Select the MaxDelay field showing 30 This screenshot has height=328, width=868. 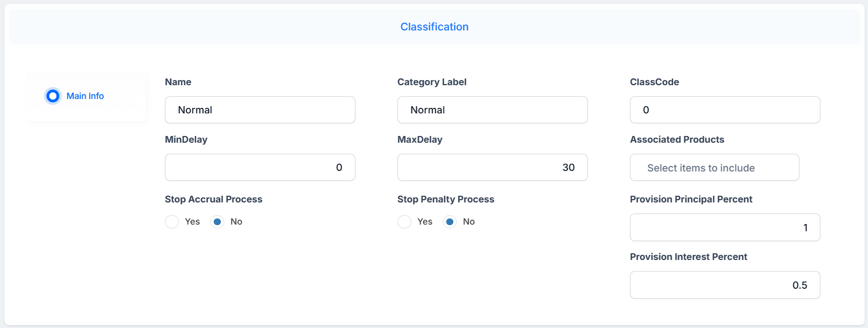[493, 168]
